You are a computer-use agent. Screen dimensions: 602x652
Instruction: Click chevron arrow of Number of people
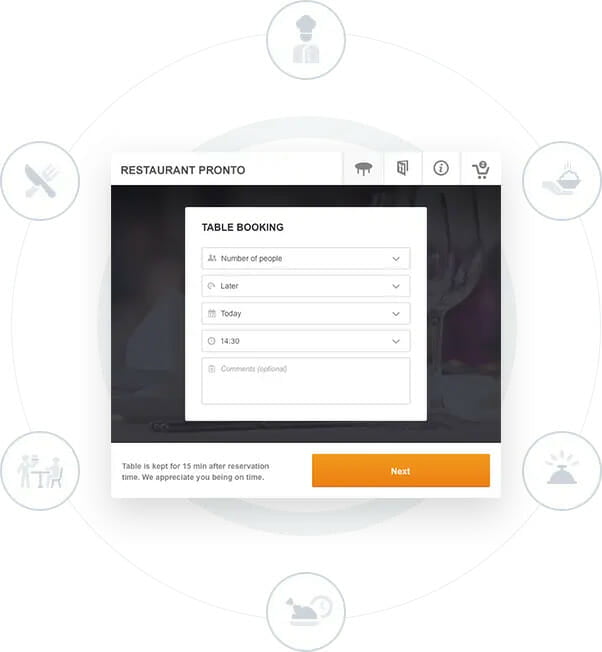(x=396, y=259)
